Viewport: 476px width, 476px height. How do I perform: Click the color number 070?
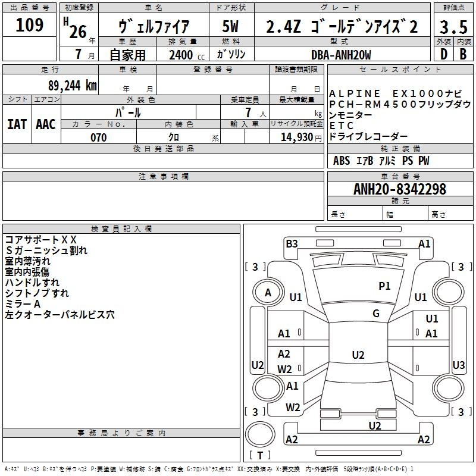pyautogui.click(x=99, y=137)
